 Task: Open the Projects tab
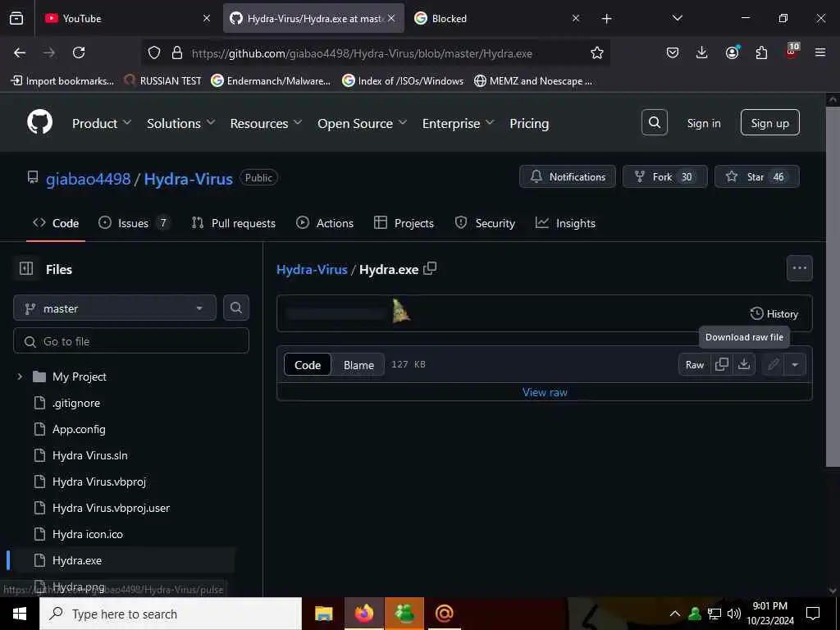(404, 223)
